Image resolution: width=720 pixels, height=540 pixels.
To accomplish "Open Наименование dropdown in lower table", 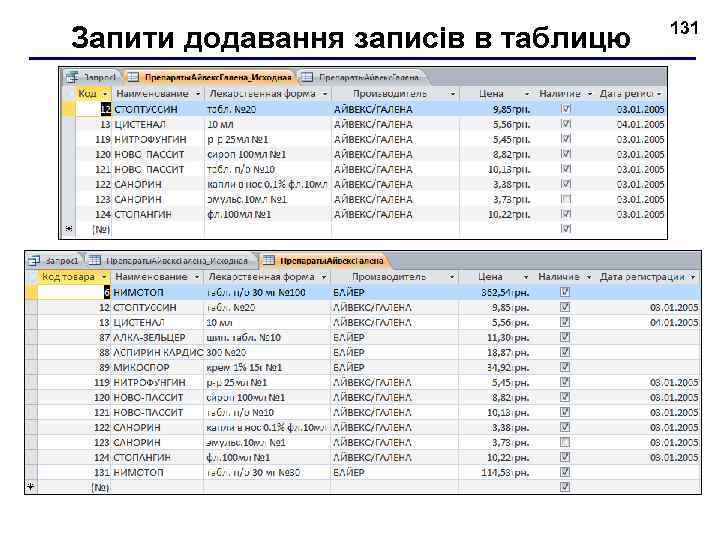I will pyautogui.click(x=197, y=277).
